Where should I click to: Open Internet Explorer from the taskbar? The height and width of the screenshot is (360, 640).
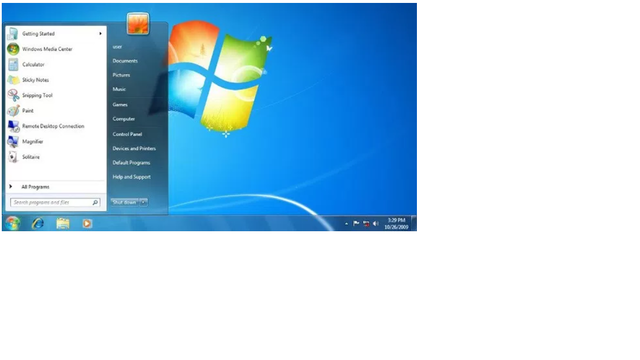(x=38, y=223)
